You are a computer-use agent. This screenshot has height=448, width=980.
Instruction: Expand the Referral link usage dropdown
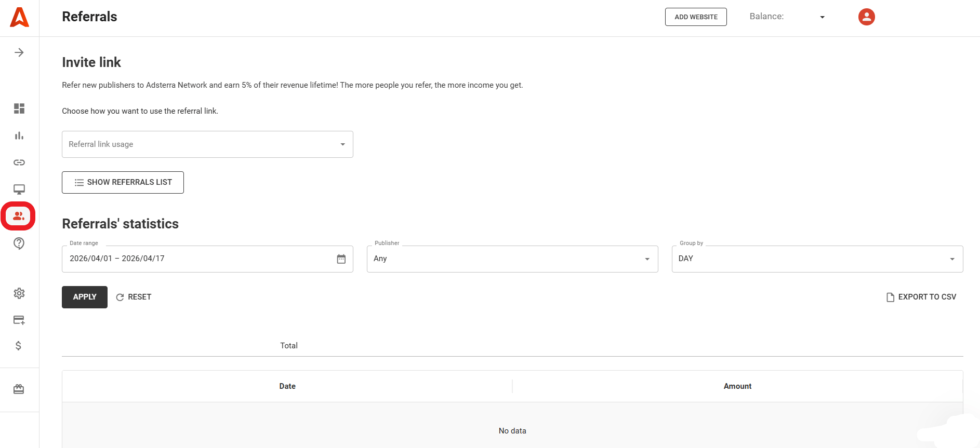click(207, 144)
